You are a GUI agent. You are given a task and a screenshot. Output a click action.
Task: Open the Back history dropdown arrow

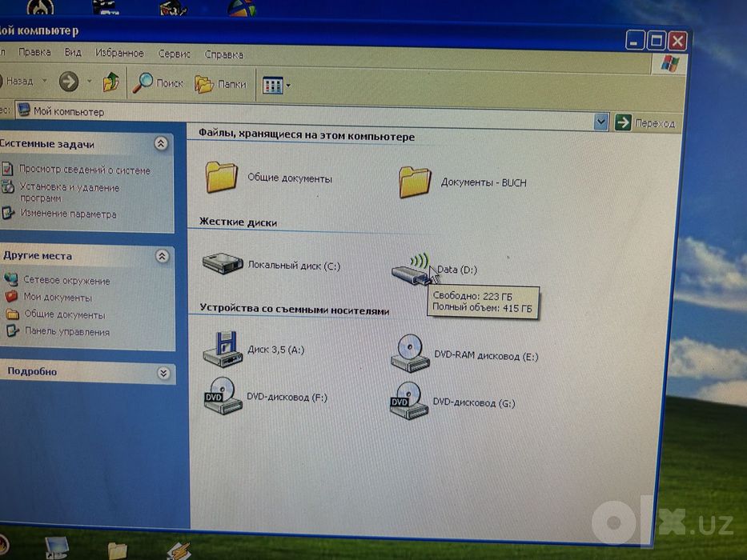click(44, 81)
